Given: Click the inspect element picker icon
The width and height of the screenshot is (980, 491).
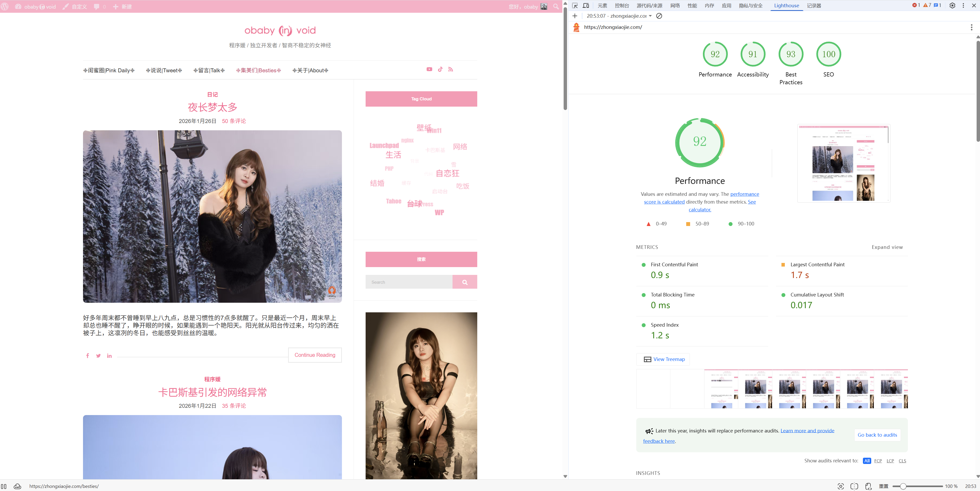Looking at the screenshot, I should click(x=575, y=6).
